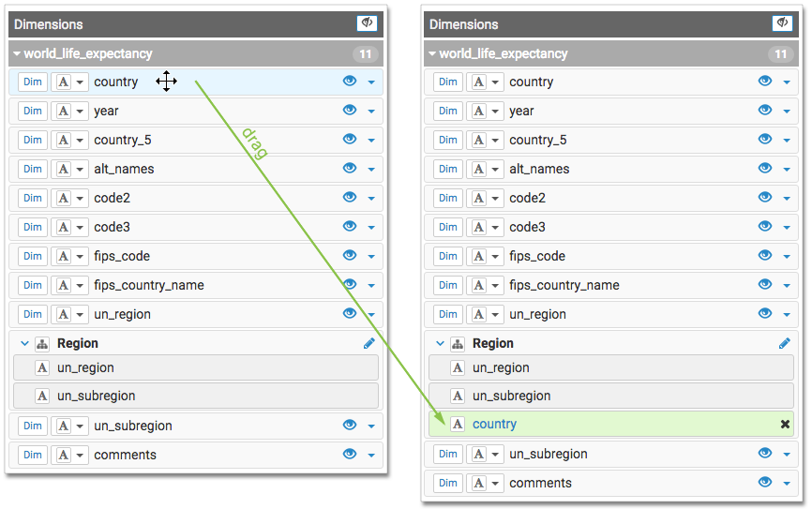812x509 pixels.
Task: Toggle visibility eye for year in left panel
Action: point(350,111)
